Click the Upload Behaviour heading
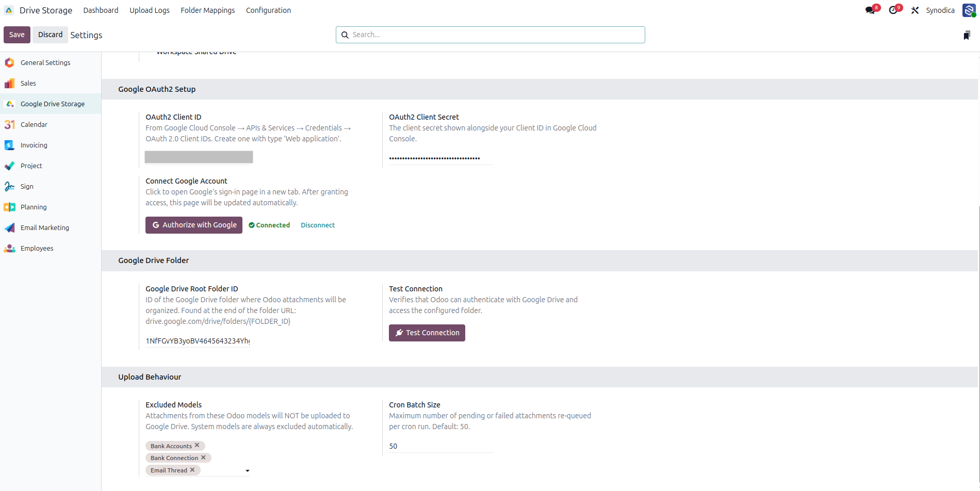Screen dimensions: 980x491 (150, 377)
